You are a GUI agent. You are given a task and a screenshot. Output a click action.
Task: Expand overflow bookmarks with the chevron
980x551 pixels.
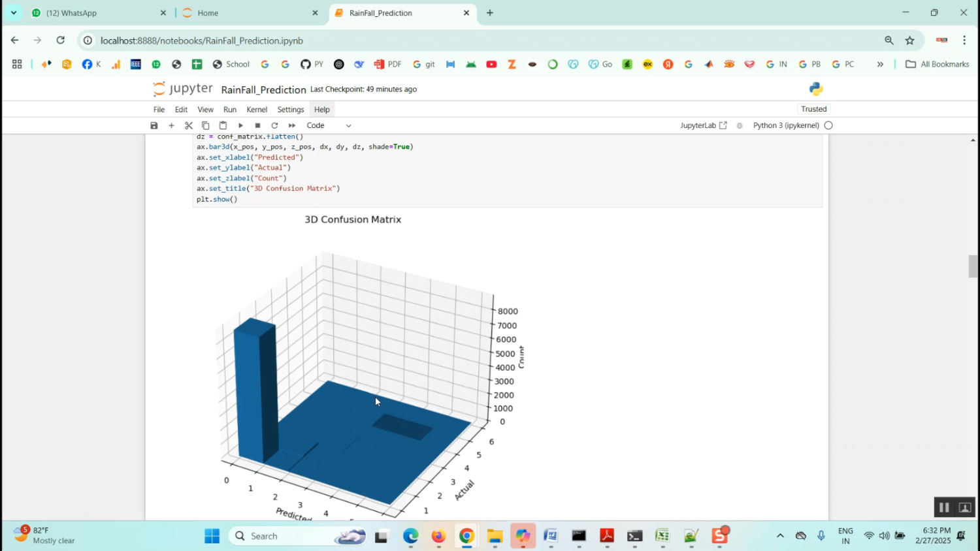coord(881,64)
